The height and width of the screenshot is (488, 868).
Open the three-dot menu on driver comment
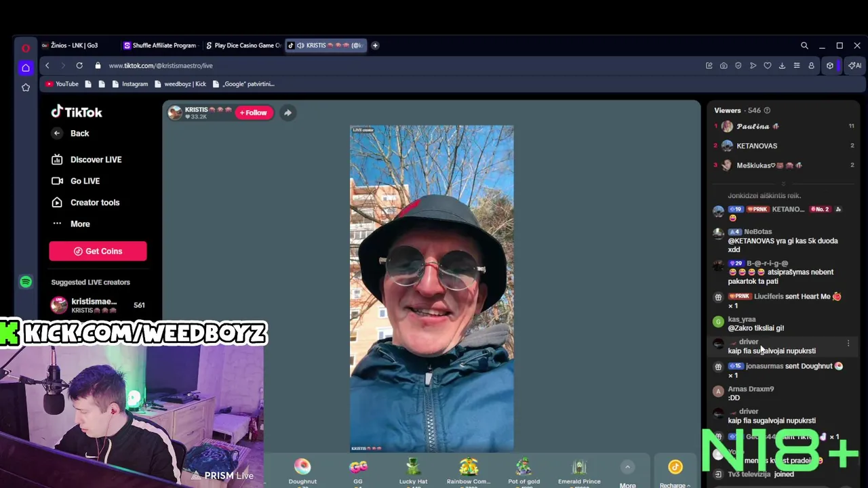point(848,344)
